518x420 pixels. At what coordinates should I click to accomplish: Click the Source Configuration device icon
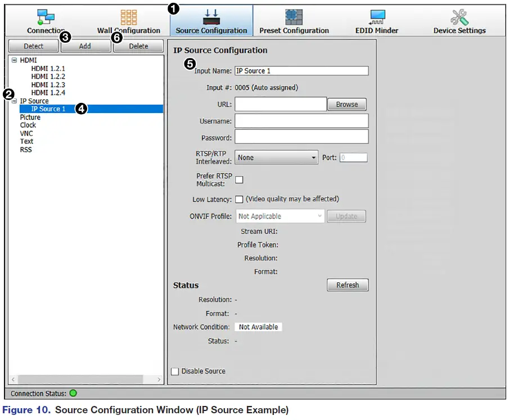pos(211,17)
